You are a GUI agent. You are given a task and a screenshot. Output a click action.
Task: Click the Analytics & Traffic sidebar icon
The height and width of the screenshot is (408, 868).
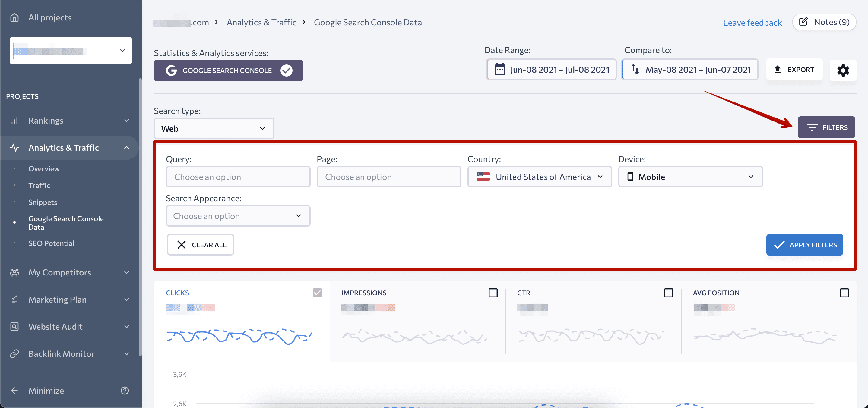[15, 147]
